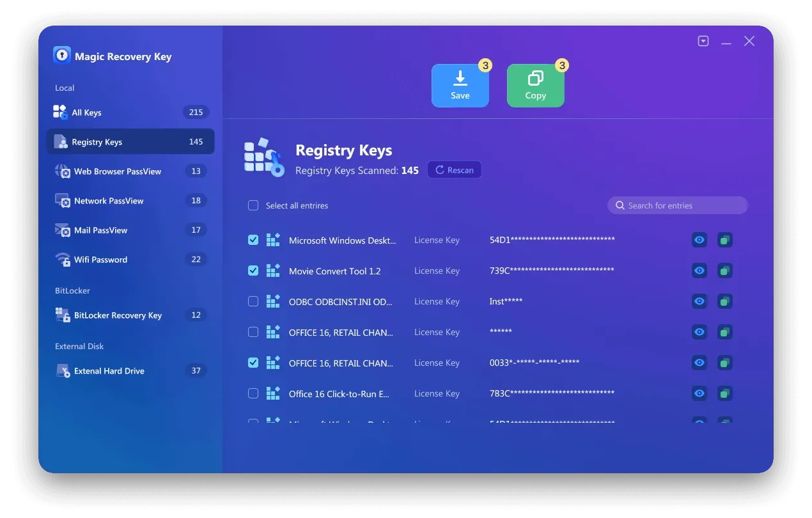812x518 pixels.
Task: Open BitLocker Recovery Key section
Action: point(130,315)
